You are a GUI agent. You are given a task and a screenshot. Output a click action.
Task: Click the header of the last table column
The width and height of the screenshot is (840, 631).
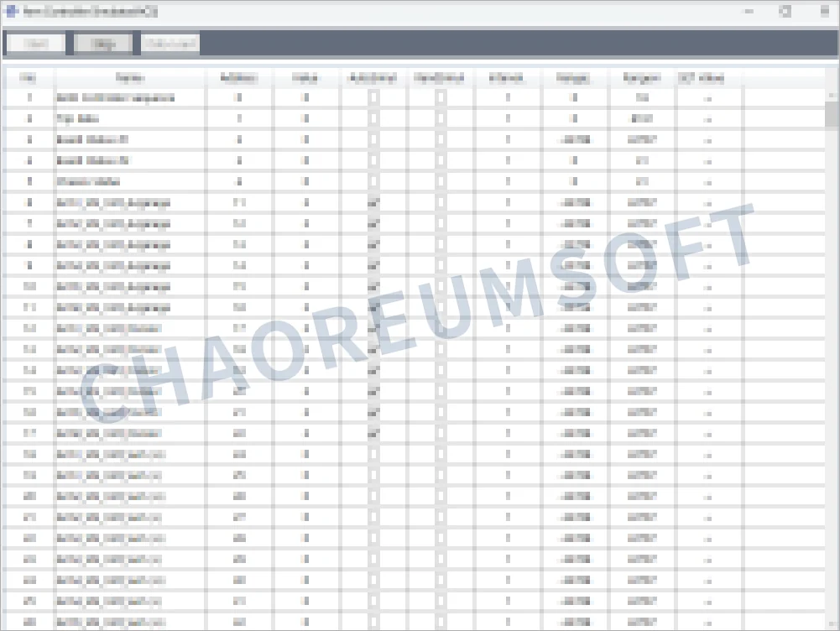coord(709,78)
